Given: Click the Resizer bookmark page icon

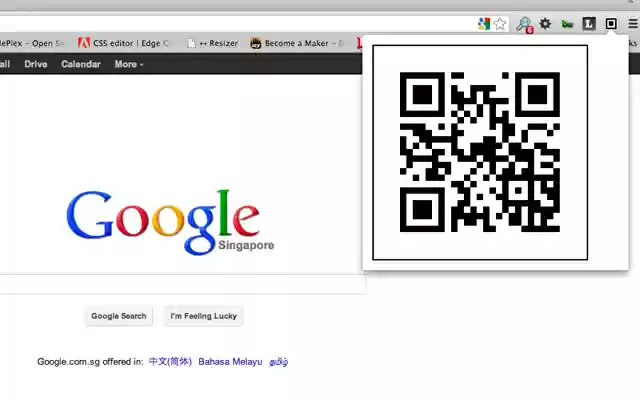Looking at the screenshot, I should pos(191,43).
